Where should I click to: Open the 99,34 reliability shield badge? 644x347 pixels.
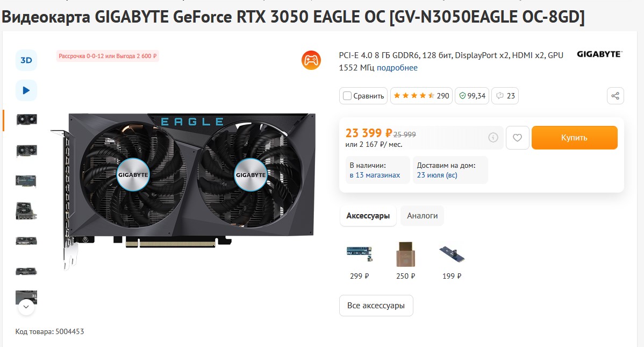tap(471, 96)
